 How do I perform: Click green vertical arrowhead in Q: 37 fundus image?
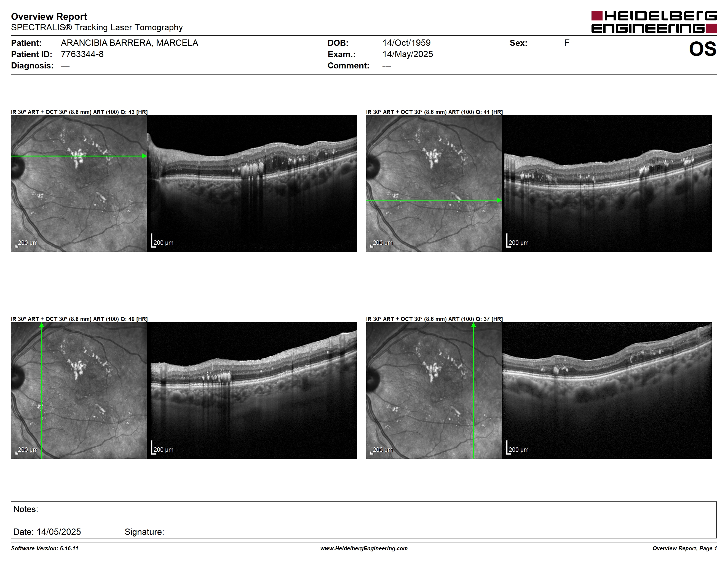[x=473, y=325]
